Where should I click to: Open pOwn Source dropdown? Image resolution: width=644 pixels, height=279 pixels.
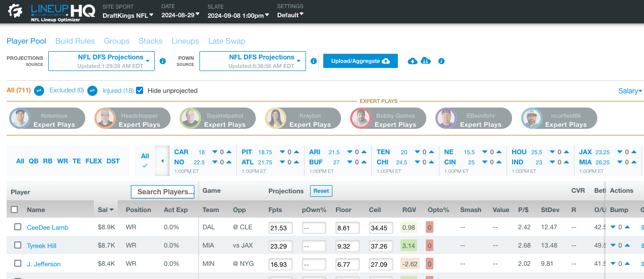tap(253, 61)
